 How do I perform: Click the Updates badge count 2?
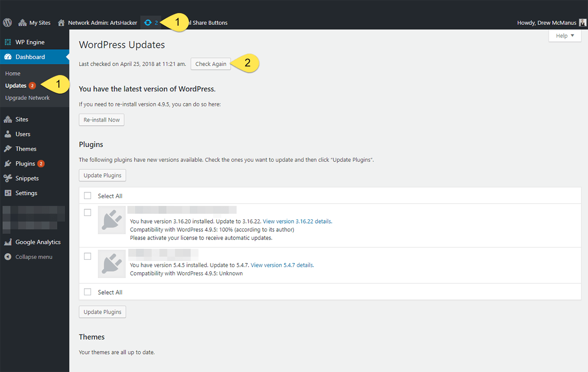point(32,86)
